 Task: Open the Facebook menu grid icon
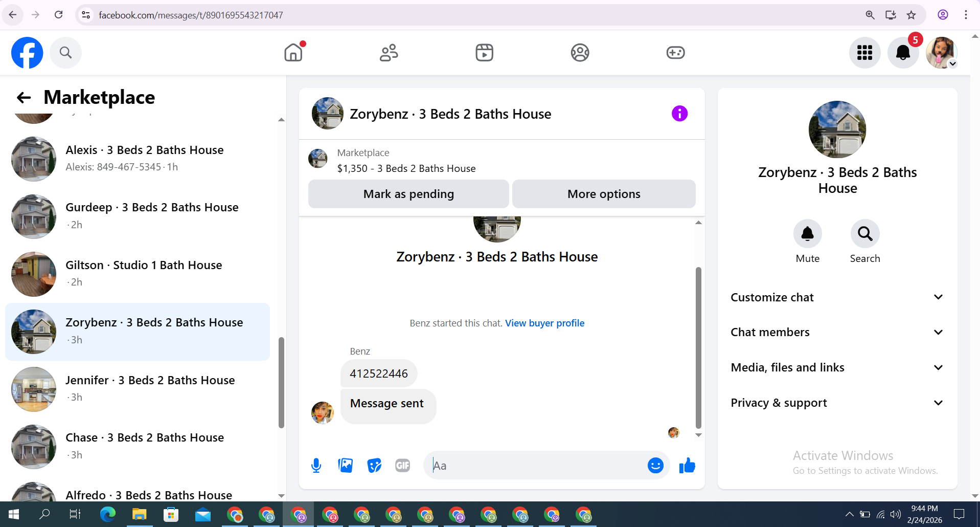(864, 53)
